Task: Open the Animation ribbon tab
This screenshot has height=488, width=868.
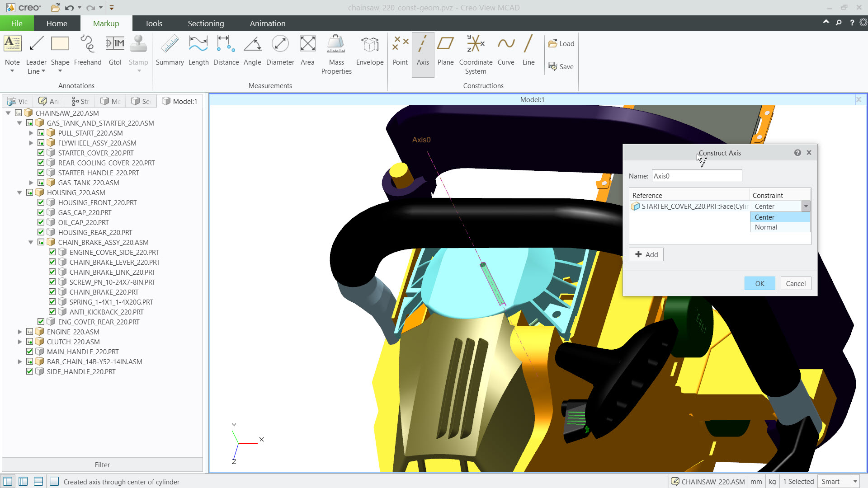Action: pyautogui.click(x=268, y=23)
